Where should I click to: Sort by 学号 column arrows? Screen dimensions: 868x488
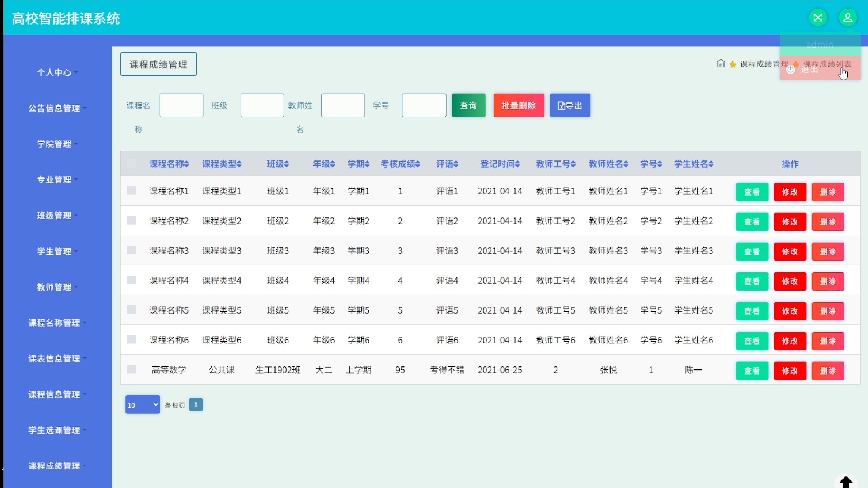coord(660,164)
